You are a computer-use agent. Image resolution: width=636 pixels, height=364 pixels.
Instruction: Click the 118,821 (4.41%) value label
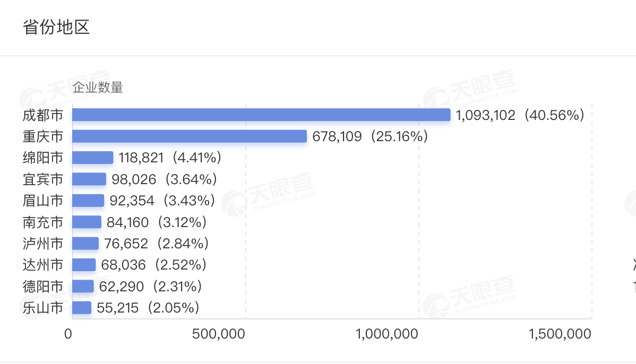(x=170, y=158)
